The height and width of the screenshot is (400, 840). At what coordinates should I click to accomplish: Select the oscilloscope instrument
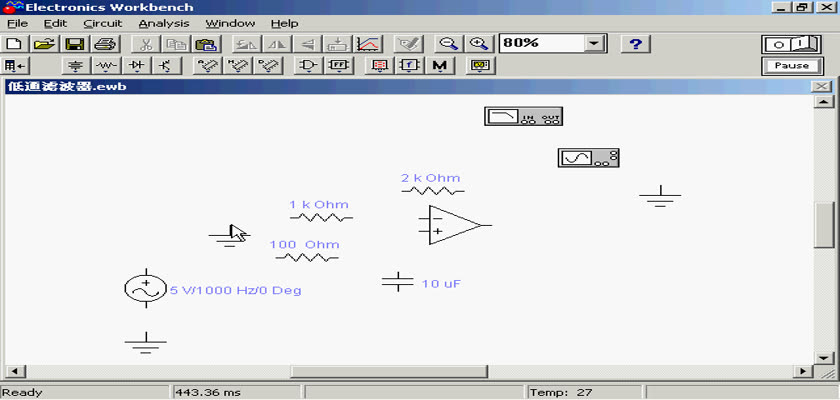click(x=588, y=158)
